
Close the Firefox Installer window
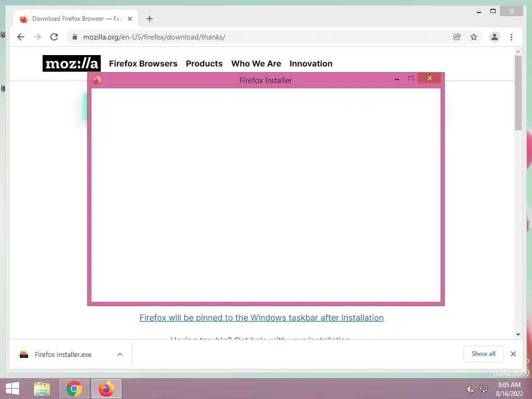click(429, 78)
